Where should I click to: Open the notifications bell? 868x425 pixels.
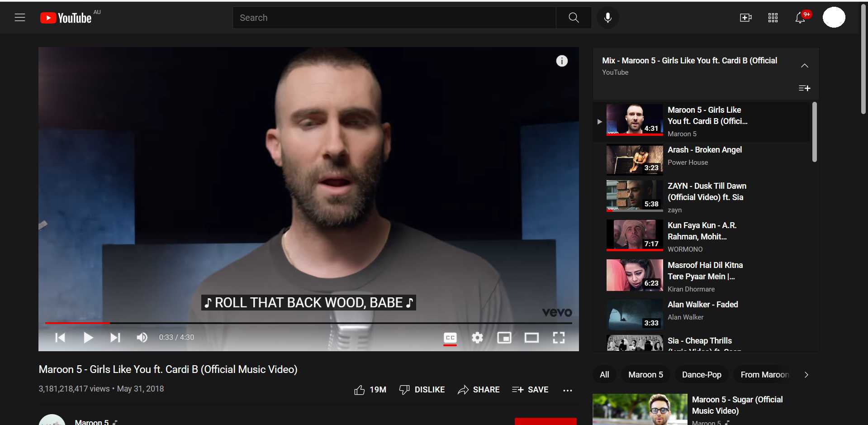(x=801, y=18)
